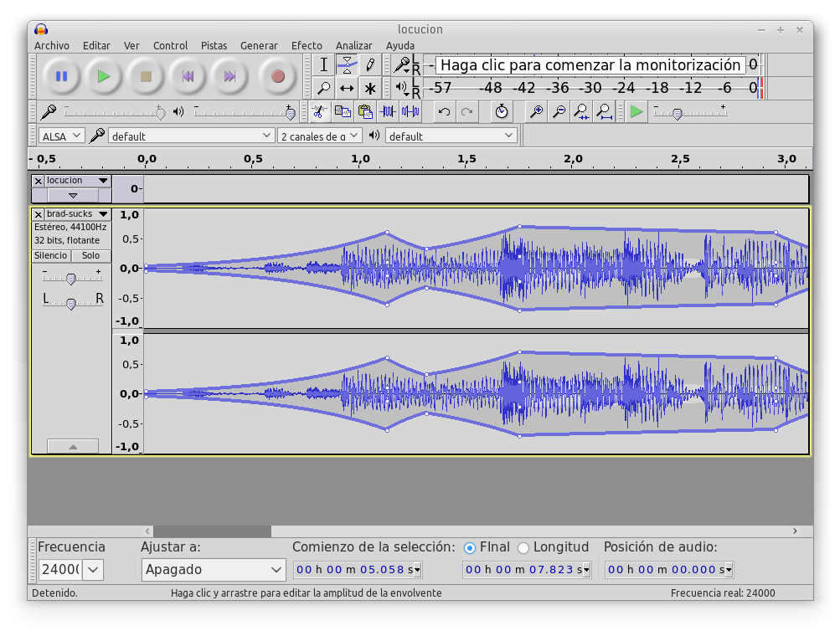Open the Generar menu

coord(259,45)
